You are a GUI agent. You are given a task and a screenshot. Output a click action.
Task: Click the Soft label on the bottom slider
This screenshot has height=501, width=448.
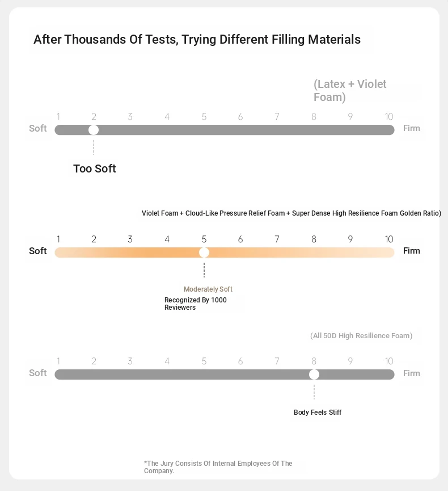click(x=37, y=373)
